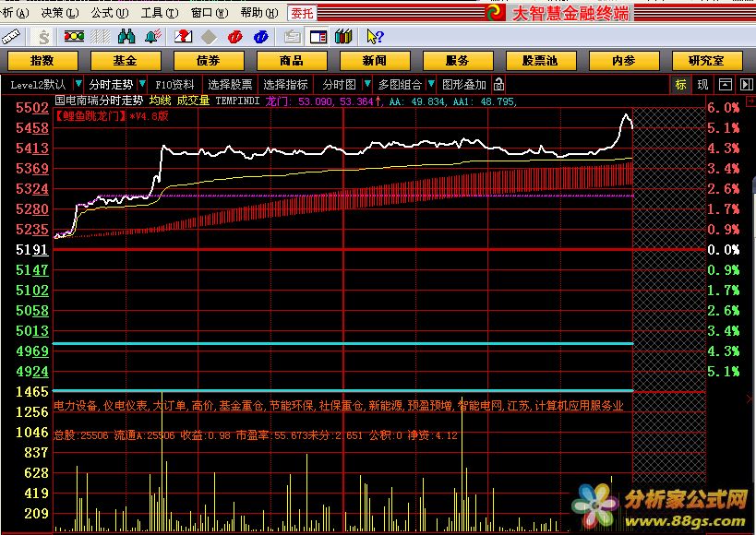Click the 【鲤鱼跳龙门】*V4.8版 indicator name
756x535 pixels.
[112, 116]
